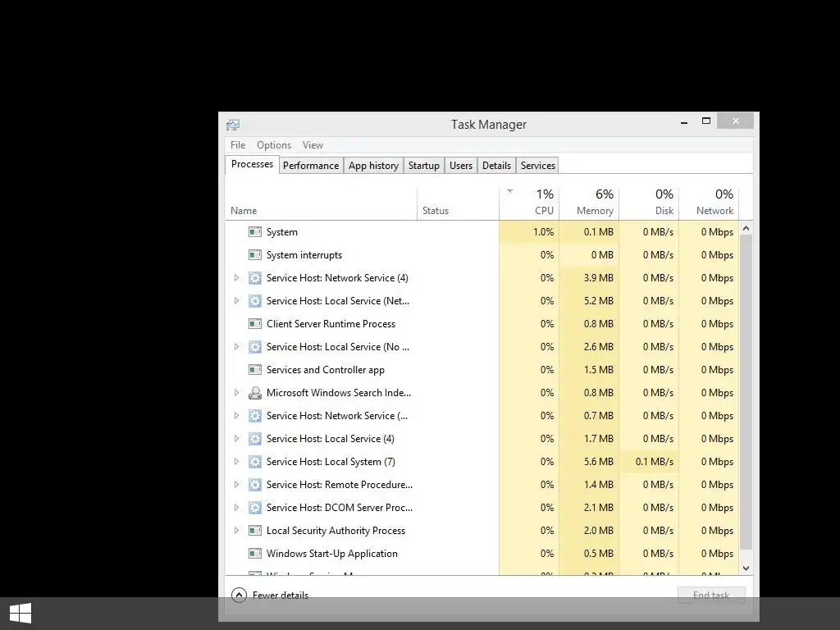The height and width of the screenshot is (630, 840).
Task: Expand Service Host: Network Service (4) group
Action: [236, 278]
